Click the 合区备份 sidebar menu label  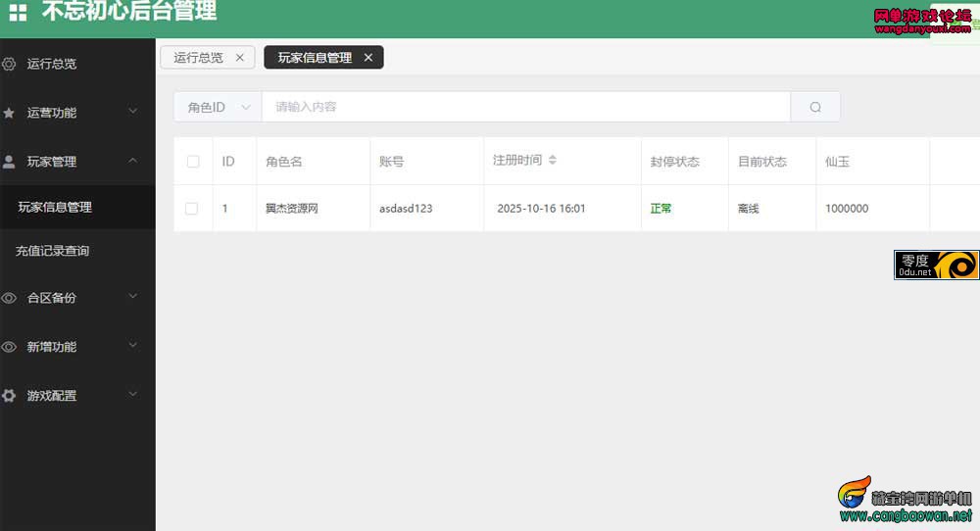(52, 298)
